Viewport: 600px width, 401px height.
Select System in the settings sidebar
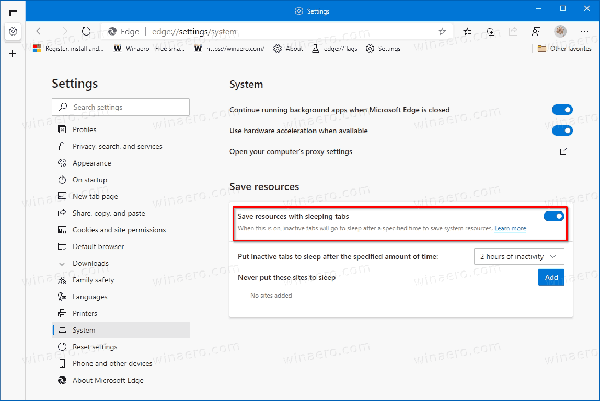point(121,330)
